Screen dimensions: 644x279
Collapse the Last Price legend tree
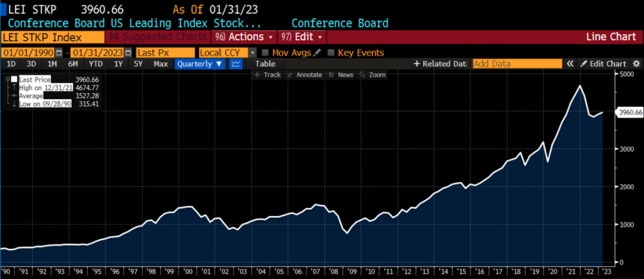tap(7, 80)
